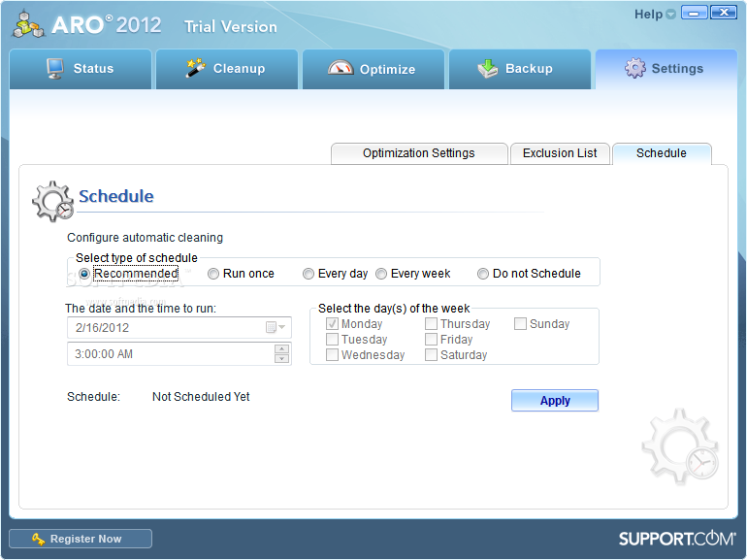Click the Status monitor icon
This screenshot has height=560, width=747.
point(55,68)
